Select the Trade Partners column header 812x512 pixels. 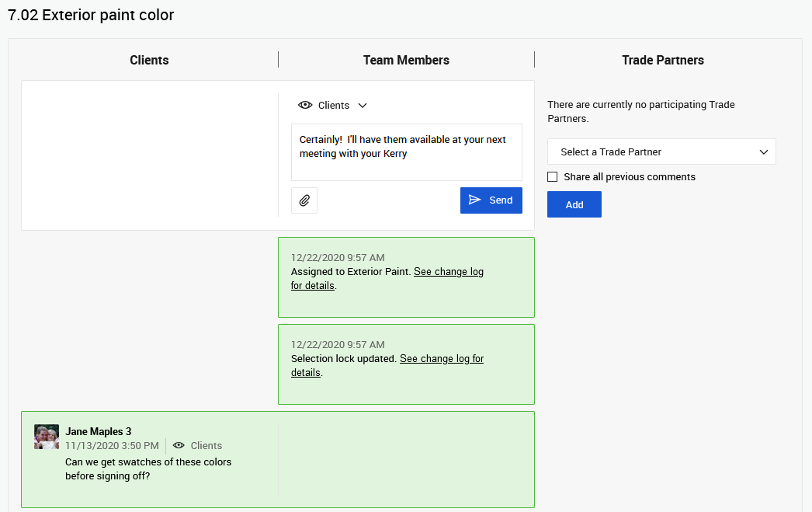pos(663,60)
